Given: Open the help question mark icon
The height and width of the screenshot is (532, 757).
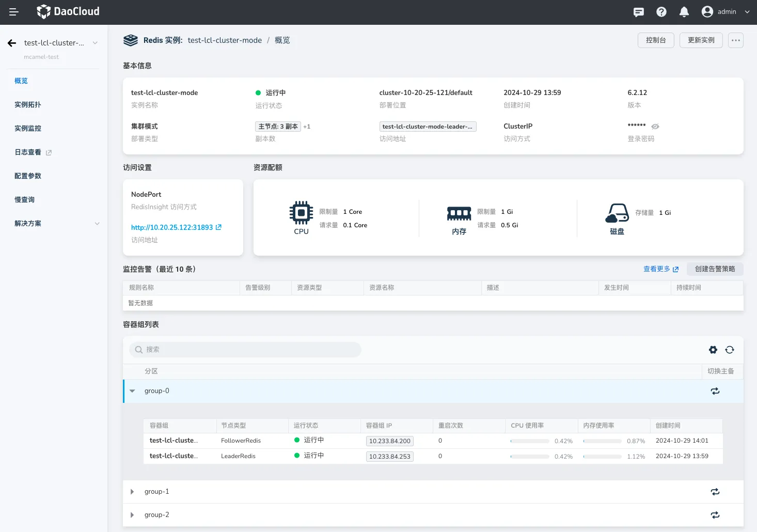Looking at the screenshot, I should click(661, 12).
